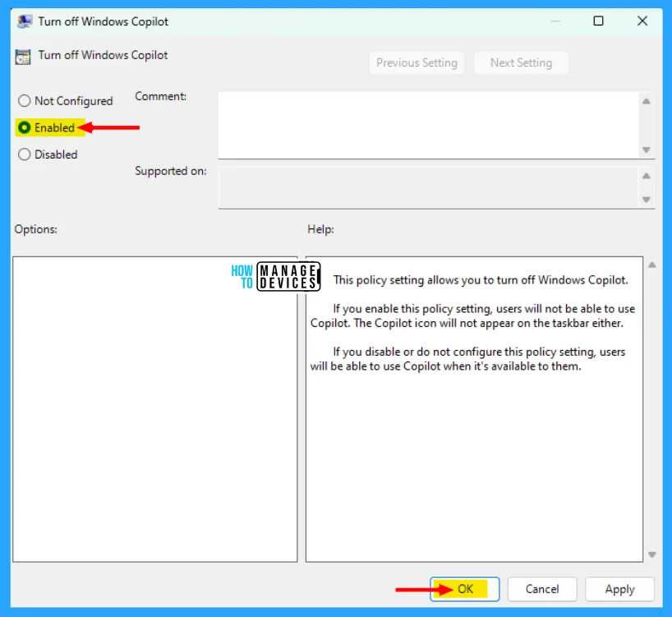Image resolution: width=672 pixels, height=617 pixels.
Task: Select the Not Configured option
Action: tap(25, 101)
